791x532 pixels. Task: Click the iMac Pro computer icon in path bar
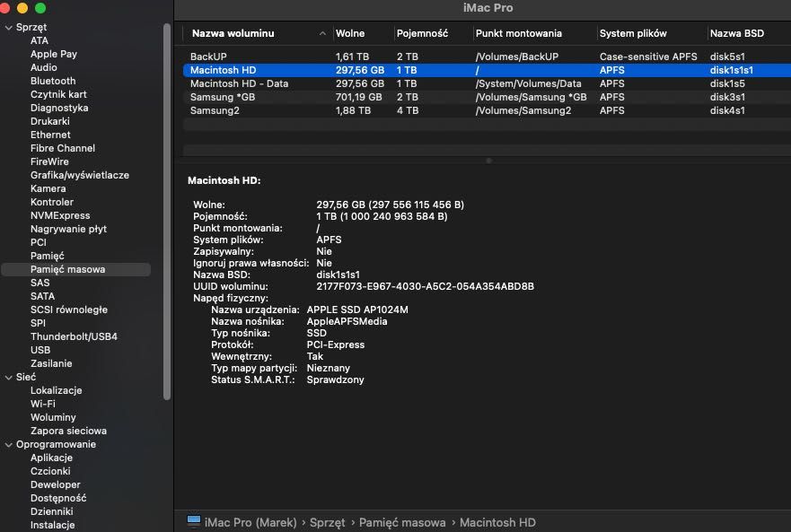194,521
